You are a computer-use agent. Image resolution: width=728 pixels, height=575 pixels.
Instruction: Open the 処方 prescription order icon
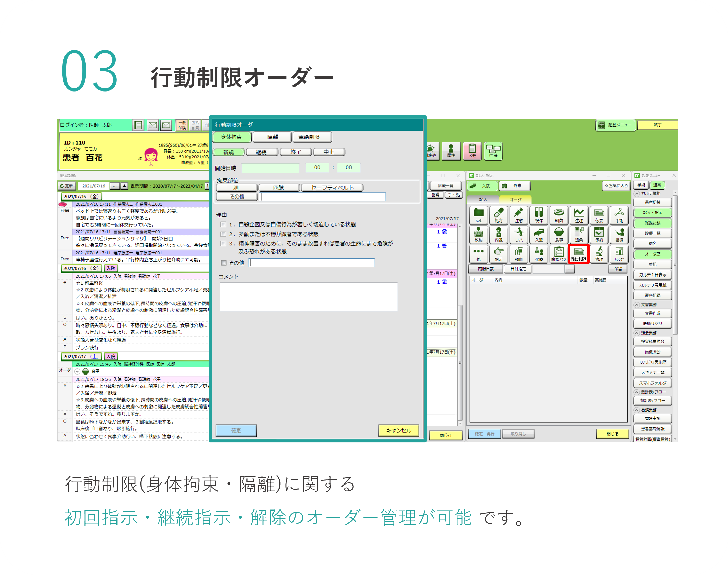498,215
